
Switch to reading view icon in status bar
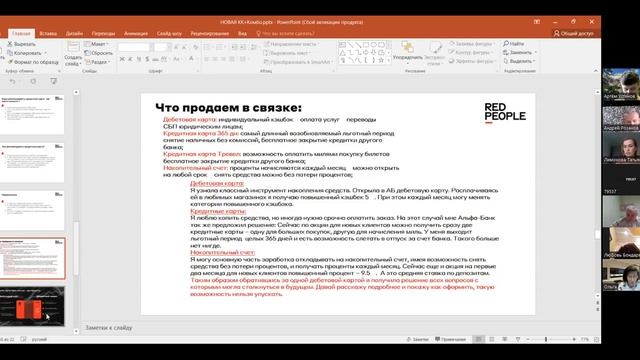point(505,339)
